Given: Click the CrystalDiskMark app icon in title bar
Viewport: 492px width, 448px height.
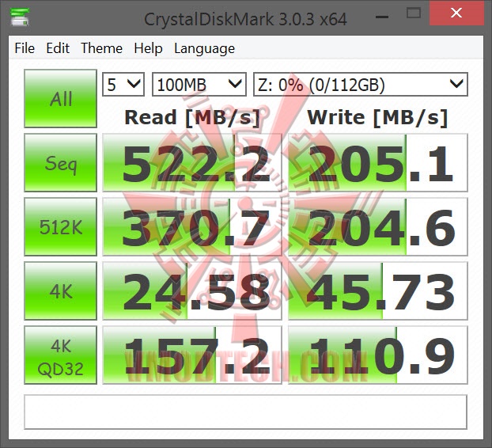Looking at the screenshot, I should pos(20,17).
